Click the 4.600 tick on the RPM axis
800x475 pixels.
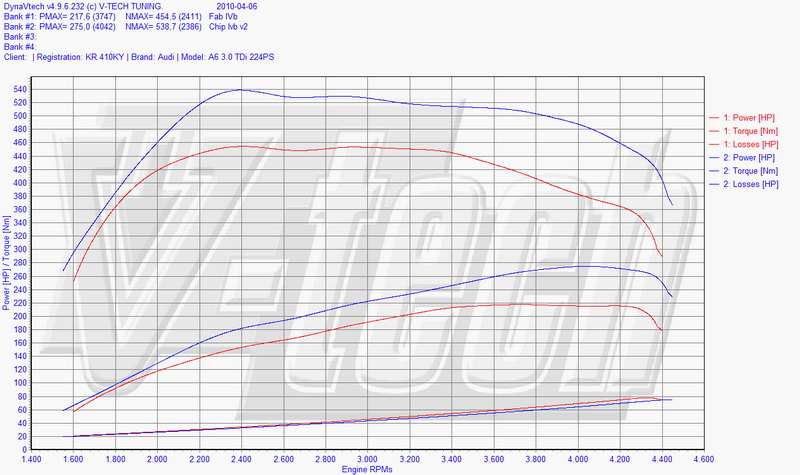click(x=703, y=458)
